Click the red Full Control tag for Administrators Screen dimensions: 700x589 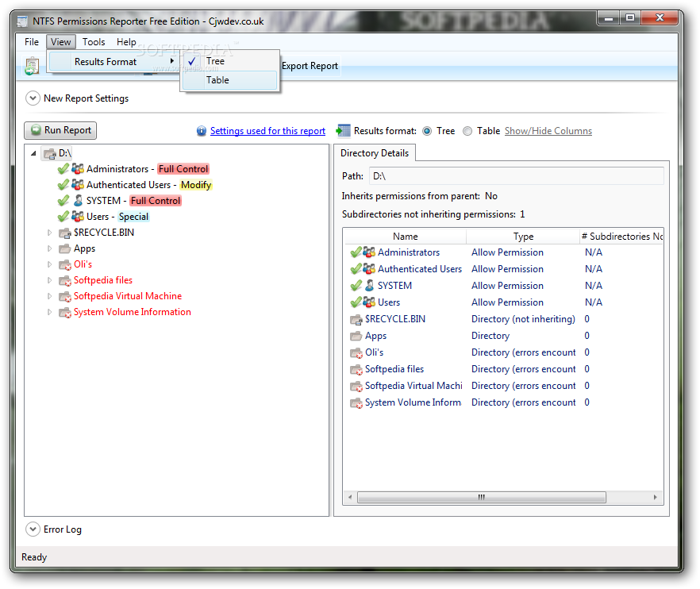point(183,169)
